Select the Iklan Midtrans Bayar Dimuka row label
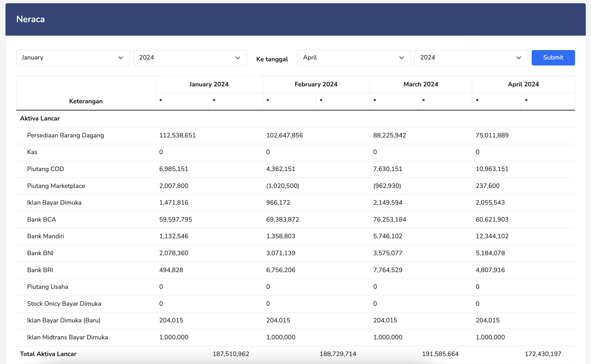Image resolution: width=591 pixels, height=364 pixels. coord(68,337)
